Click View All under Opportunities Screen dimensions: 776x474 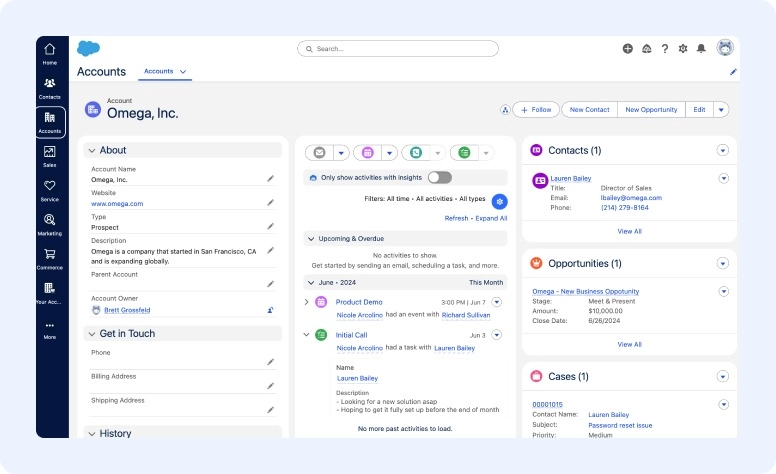click(630, 344)
